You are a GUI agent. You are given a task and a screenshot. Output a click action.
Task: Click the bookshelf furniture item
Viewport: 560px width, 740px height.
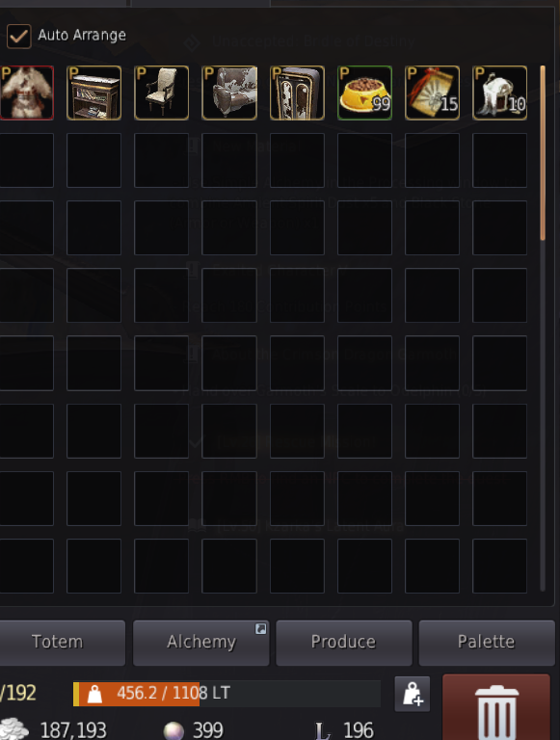93,92
